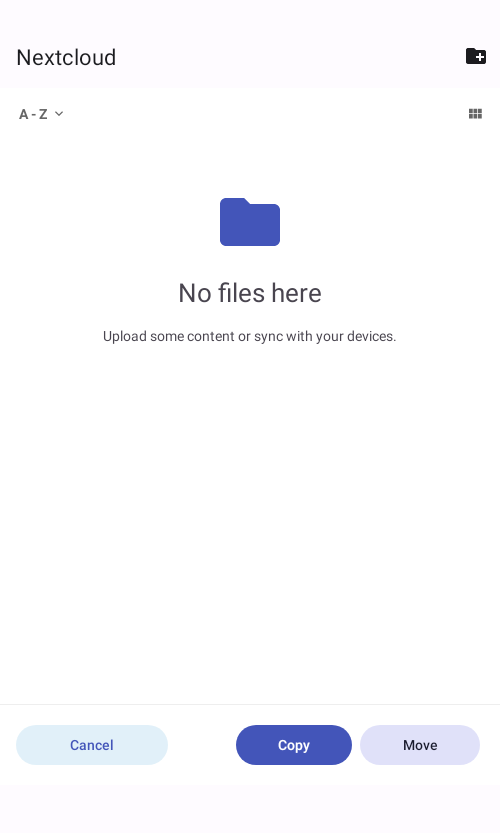The image size is (500, 833).
Task: Move the file to this folder
Action: coord(420,745)
